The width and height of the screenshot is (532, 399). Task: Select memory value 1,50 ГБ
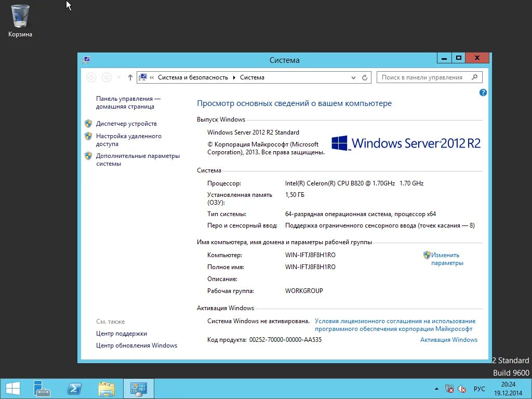(x=295, y=195)
